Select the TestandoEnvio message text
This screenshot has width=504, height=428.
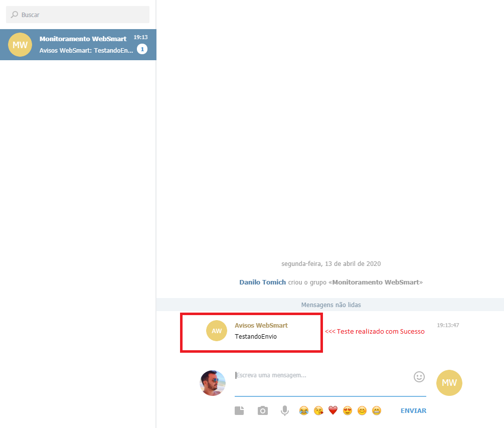(x=256, y=336)
